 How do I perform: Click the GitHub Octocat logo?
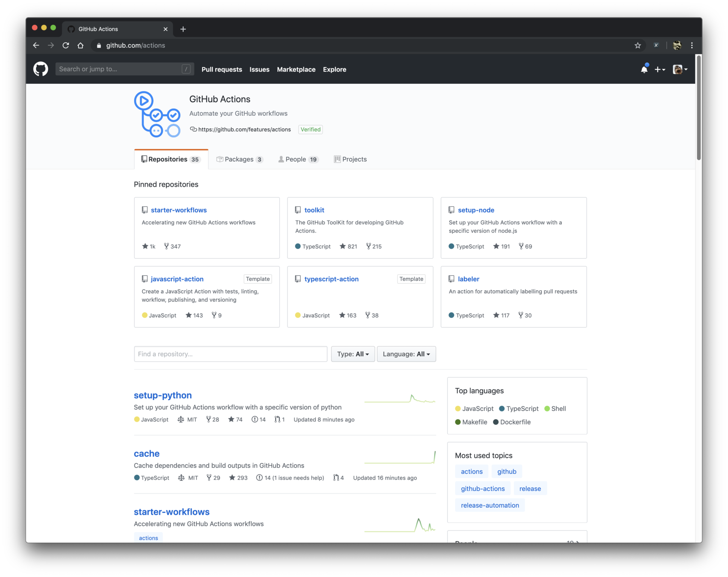(x=41, y=69)
